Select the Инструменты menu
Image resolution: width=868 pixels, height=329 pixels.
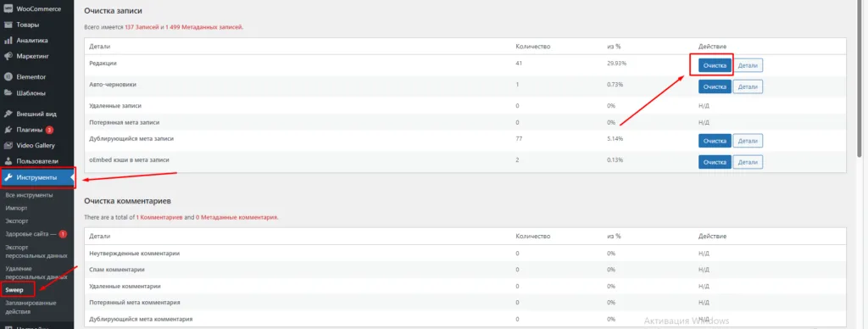click(x=36, y=177)
